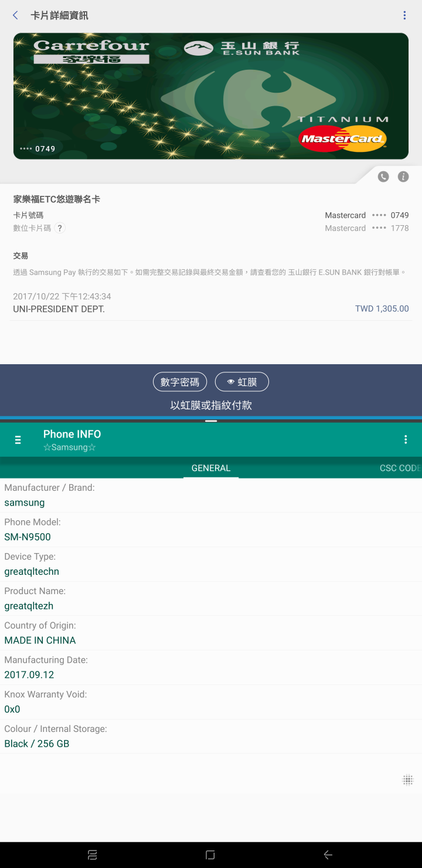Tap manufacturer value samsung
The height and width of the screenshot is (868, 422).
pyautogui.click(x=25, y=503)
